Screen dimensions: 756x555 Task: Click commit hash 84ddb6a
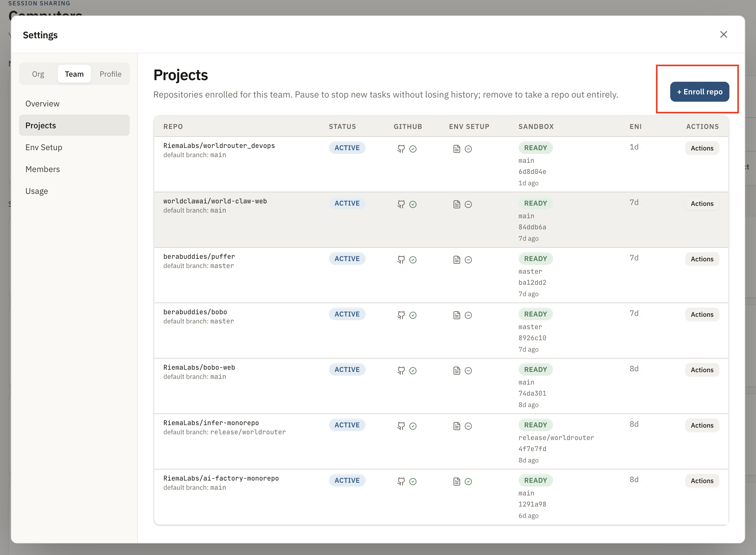click(532, 227)
